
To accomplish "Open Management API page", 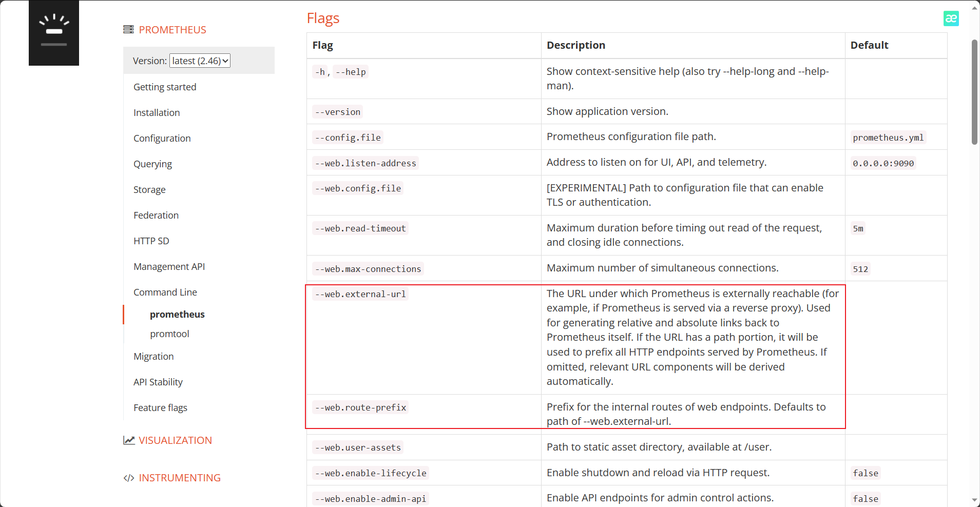I will click(169, 266).
